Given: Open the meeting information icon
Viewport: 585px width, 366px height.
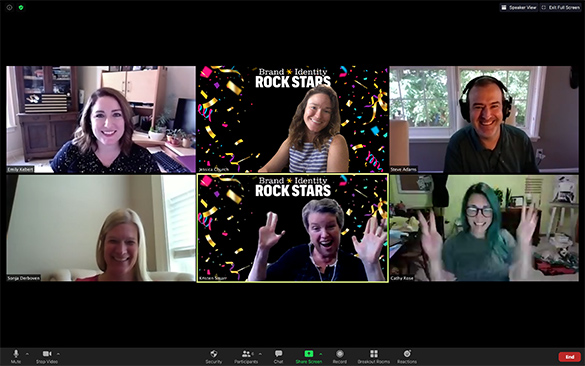Looking at the screenshot, I should [9, 7].
